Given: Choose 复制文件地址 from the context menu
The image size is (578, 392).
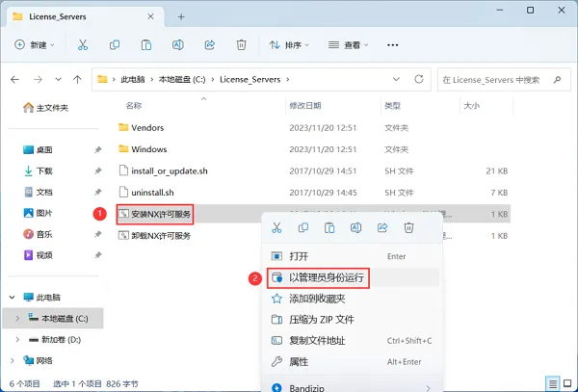Looking at the screenshot, I should (352, 341).
